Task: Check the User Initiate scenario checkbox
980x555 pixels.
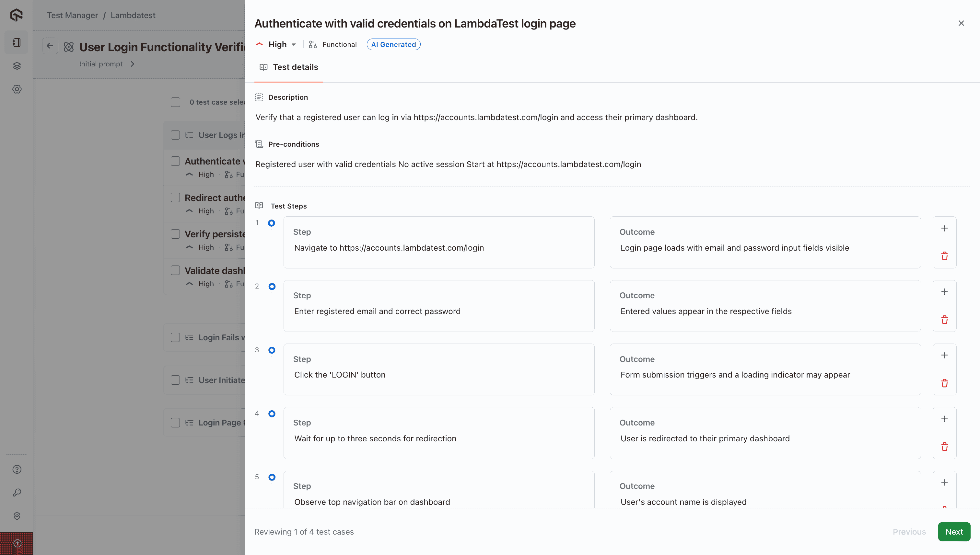Action: 175,380
